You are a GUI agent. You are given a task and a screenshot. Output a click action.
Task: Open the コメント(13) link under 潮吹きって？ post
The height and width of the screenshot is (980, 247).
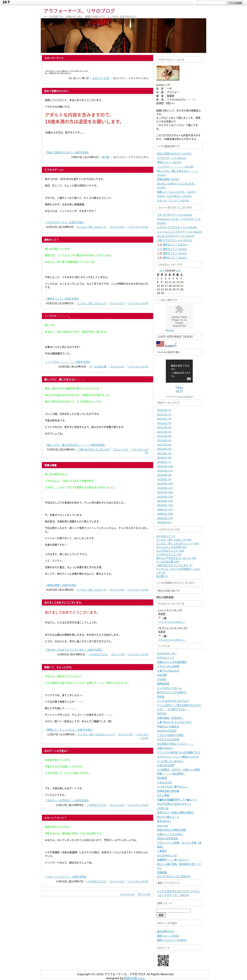(117, 304)
